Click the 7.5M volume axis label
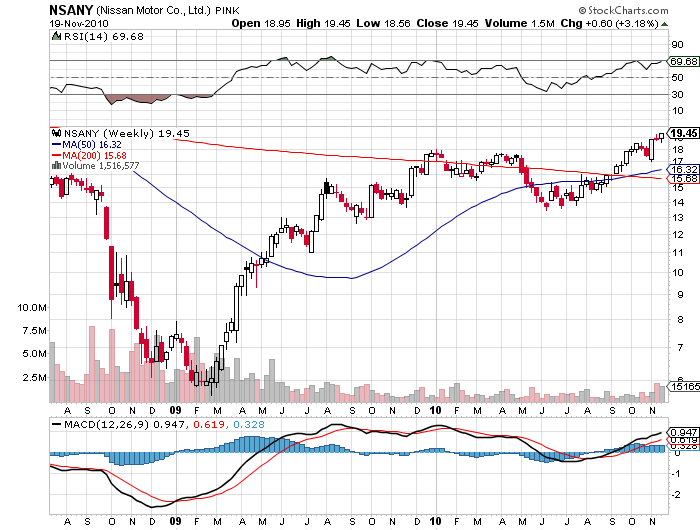The height and width of the screenshot is (530, 700). (x=35, y=331)
